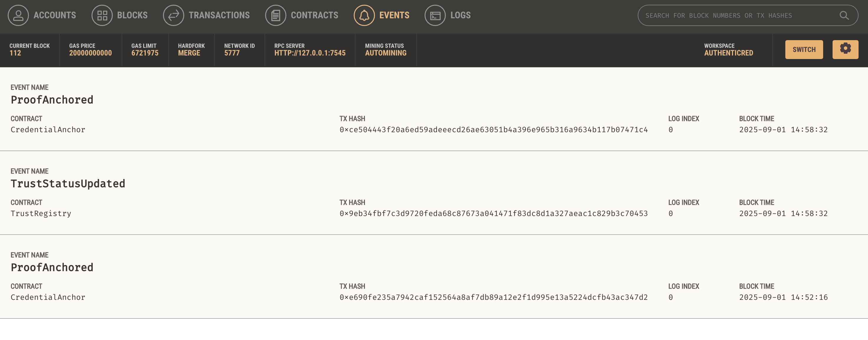Open the Logs tab
868x340 pixels.
coord(460,16)
